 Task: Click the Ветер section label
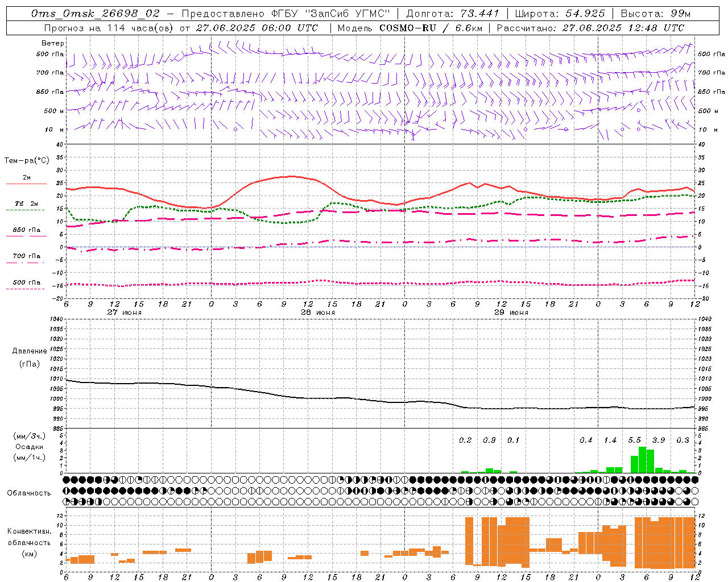[53, 43]
